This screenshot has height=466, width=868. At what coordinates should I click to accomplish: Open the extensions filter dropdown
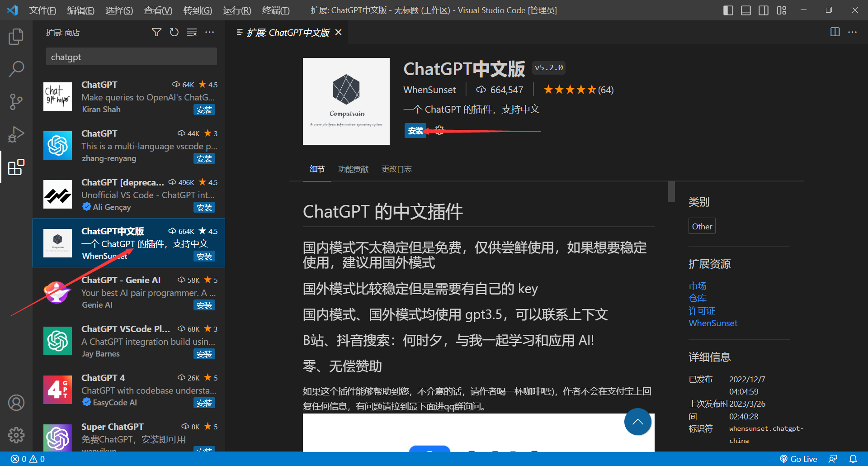click(156, 32)
